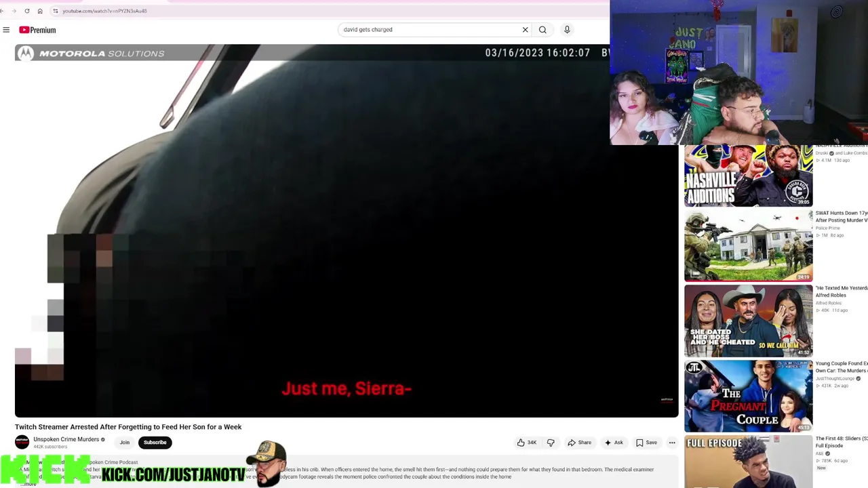Go to the YouTube Premium home logo

click(37, 30)
